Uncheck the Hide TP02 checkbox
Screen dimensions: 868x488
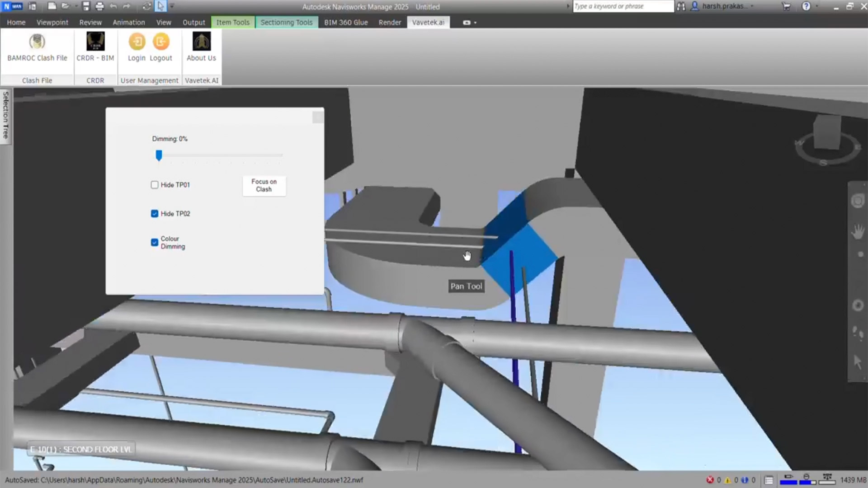coord(155,214)
